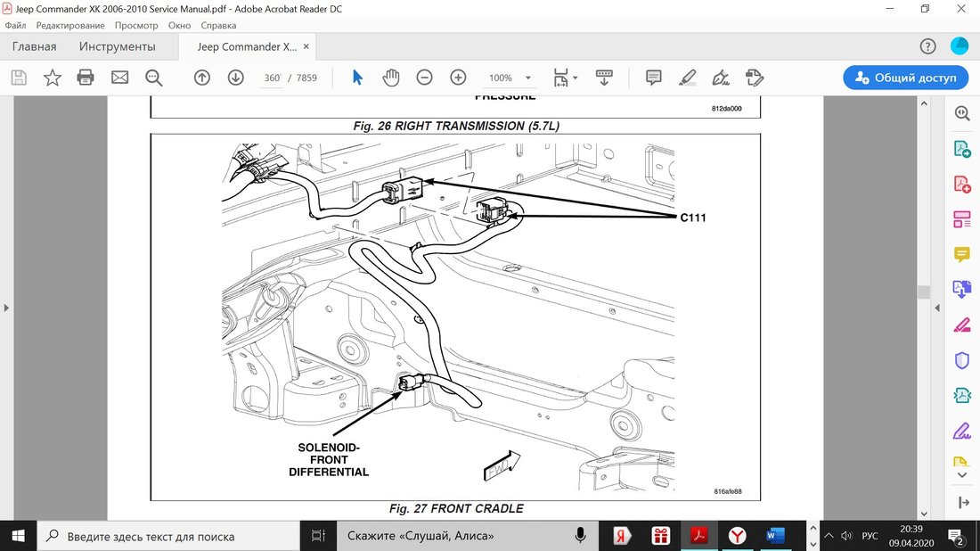Open the zoom percentage dropdown arrow

point(528,78)
